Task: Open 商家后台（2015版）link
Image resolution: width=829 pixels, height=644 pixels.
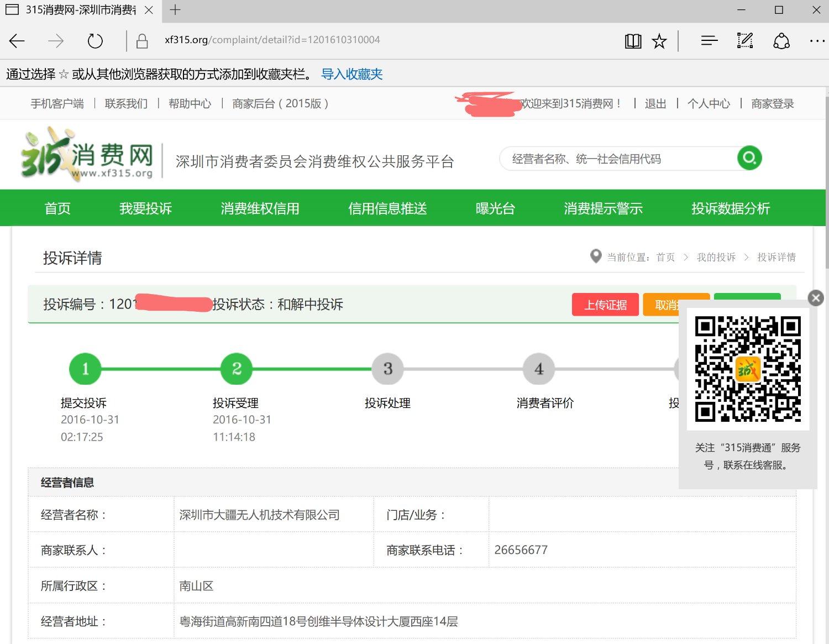Action: 281,104
